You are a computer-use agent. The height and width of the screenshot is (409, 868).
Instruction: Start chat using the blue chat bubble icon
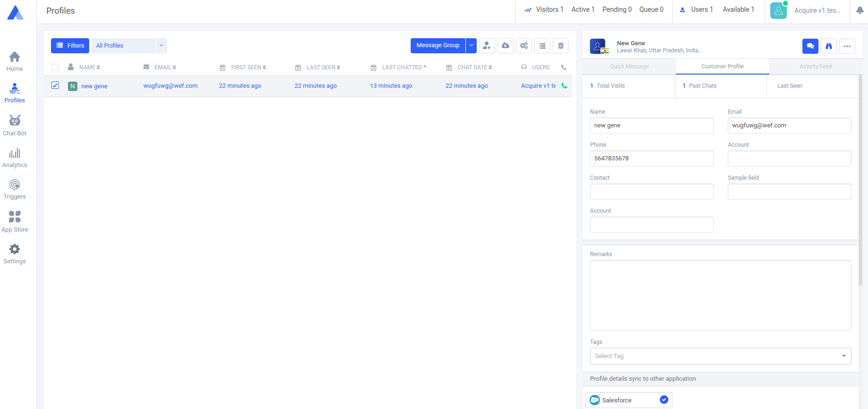coord(810,46)
